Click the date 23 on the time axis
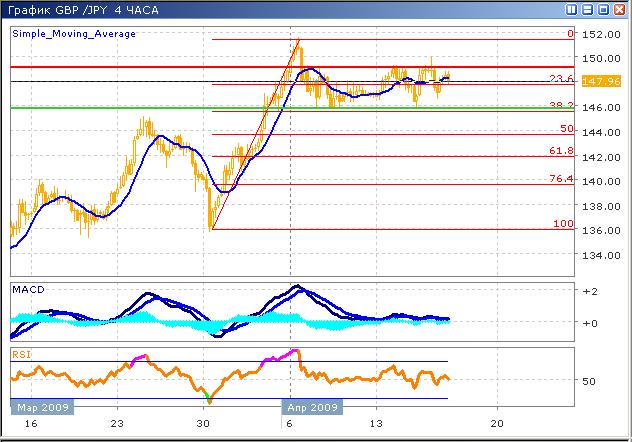 click(x=117, y=423)
